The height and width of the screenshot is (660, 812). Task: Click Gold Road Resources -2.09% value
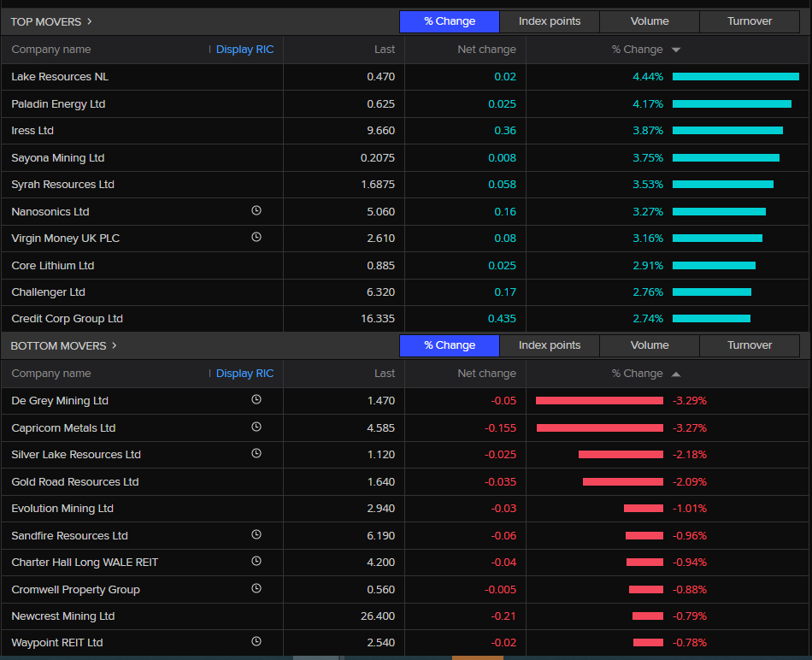(690, 482)
